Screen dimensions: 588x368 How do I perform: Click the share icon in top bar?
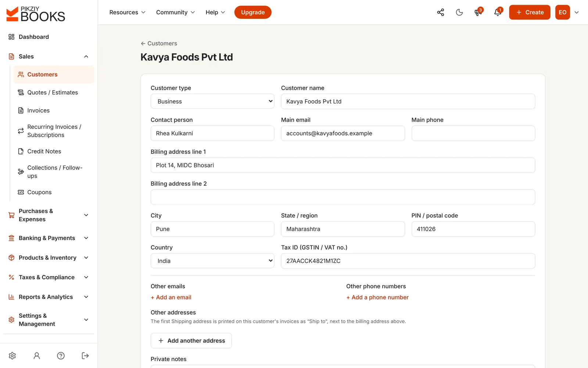tap(441, 13)
